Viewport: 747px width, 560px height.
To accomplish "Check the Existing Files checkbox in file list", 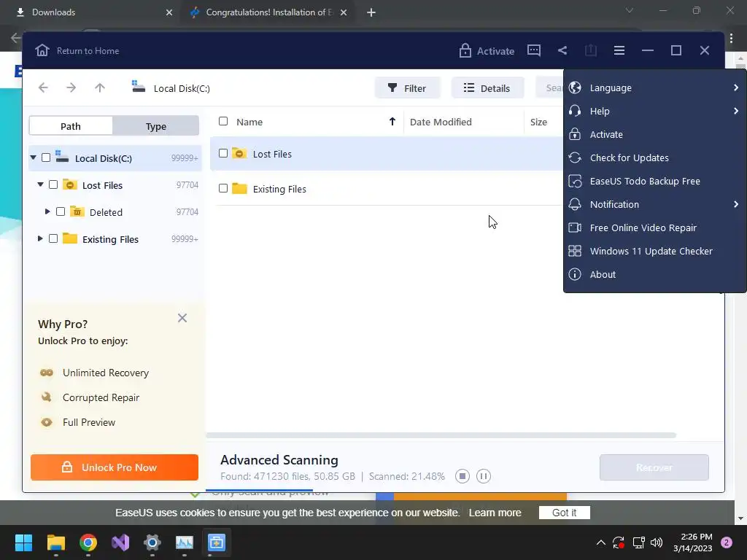I will click(223, 188).
